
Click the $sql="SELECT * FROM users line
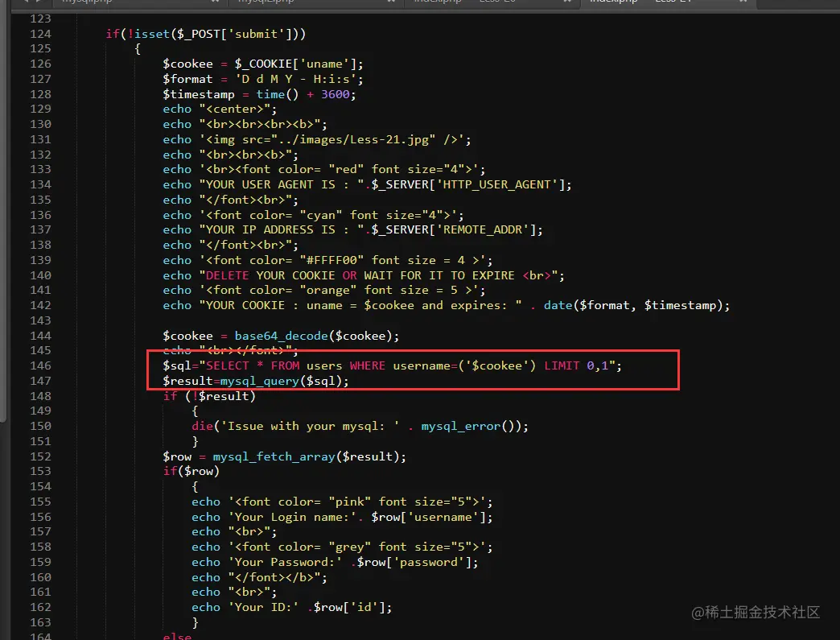(392, 365)
